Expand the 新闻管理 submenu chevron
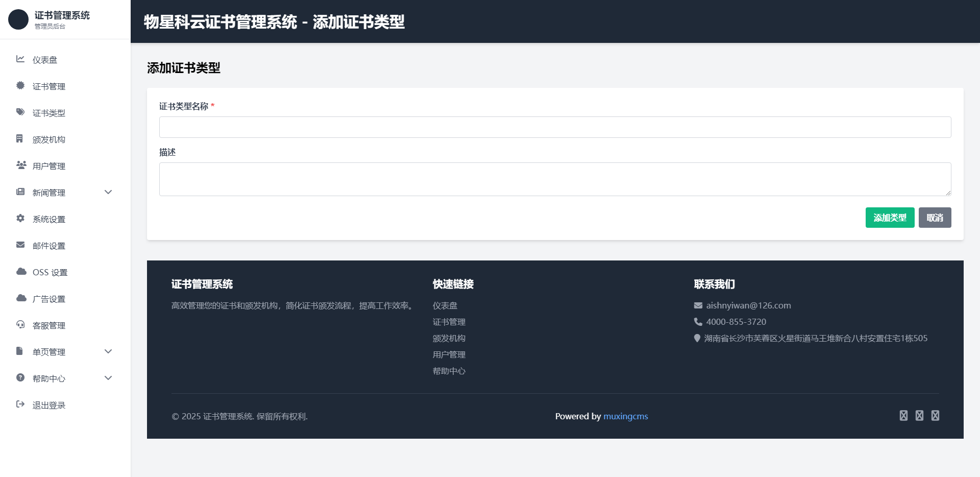 (x=108, y=192)
